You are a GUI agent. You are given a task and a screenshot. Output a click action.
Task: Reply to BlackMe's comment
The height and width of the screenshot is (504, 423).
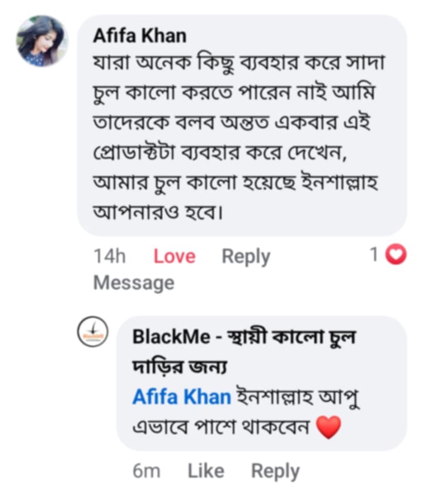[x=275, y=470]
